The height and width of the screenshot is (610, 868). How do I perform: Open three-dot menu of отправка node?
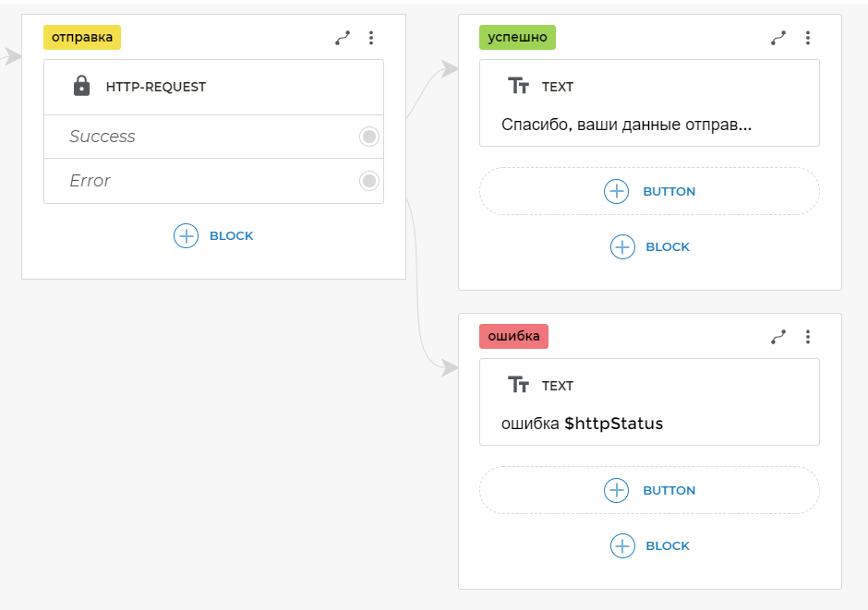pyautogui.click(x=371, y=38)
